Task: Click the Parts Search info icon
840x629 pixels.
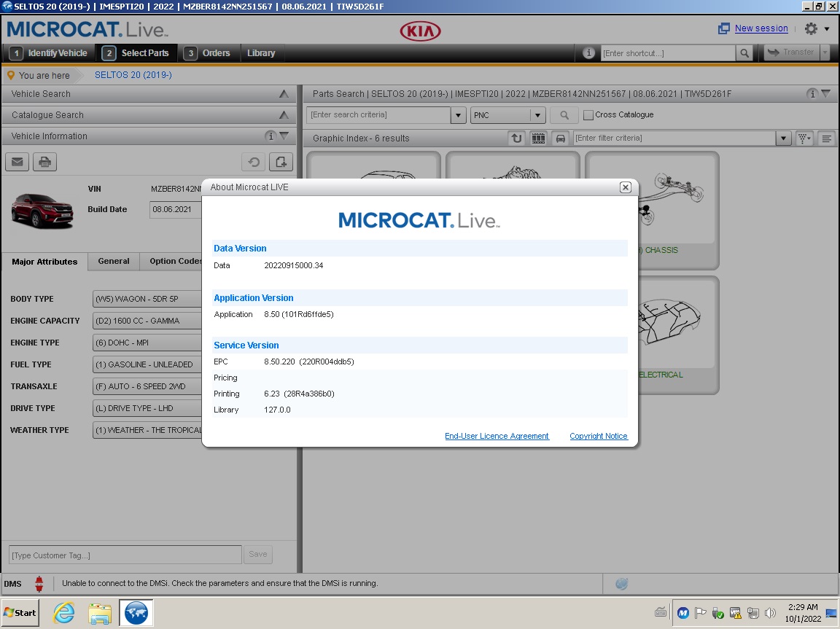Action: point(812,94)
